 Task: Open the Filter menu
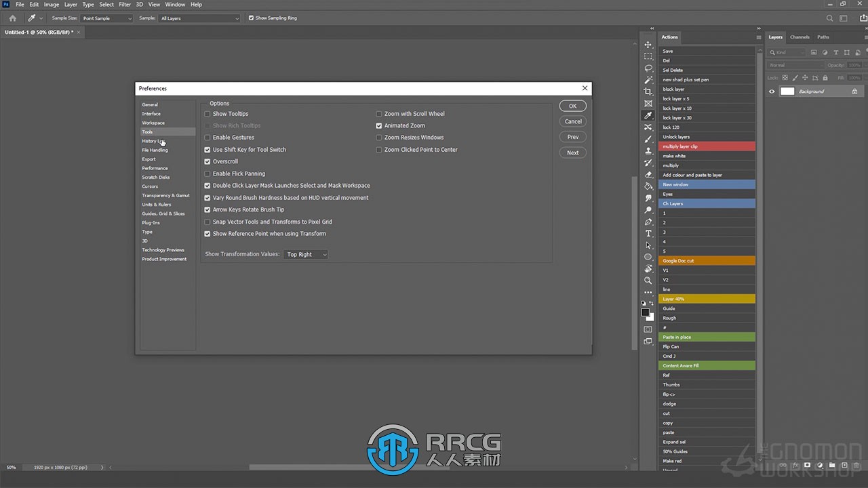(x=125, y=5)
